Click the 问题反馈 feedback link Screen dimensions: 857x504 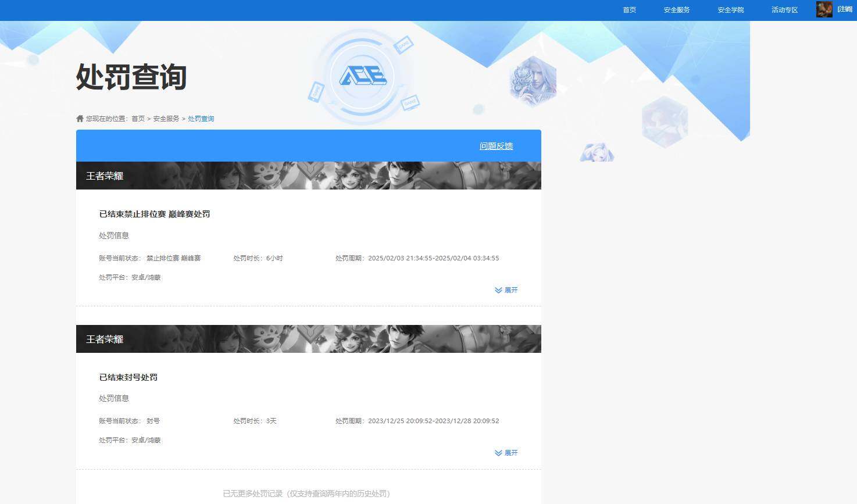click(x=496, y=146)
